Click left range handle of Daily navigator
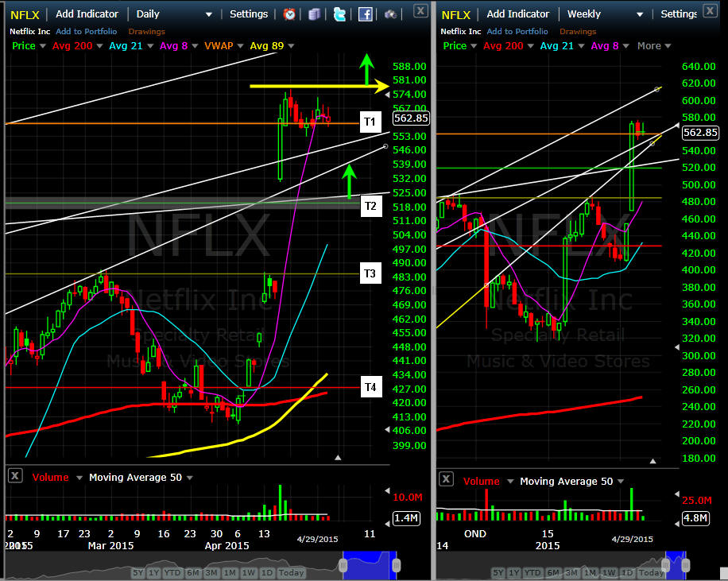The image size is (728, 581). [343, 565]
